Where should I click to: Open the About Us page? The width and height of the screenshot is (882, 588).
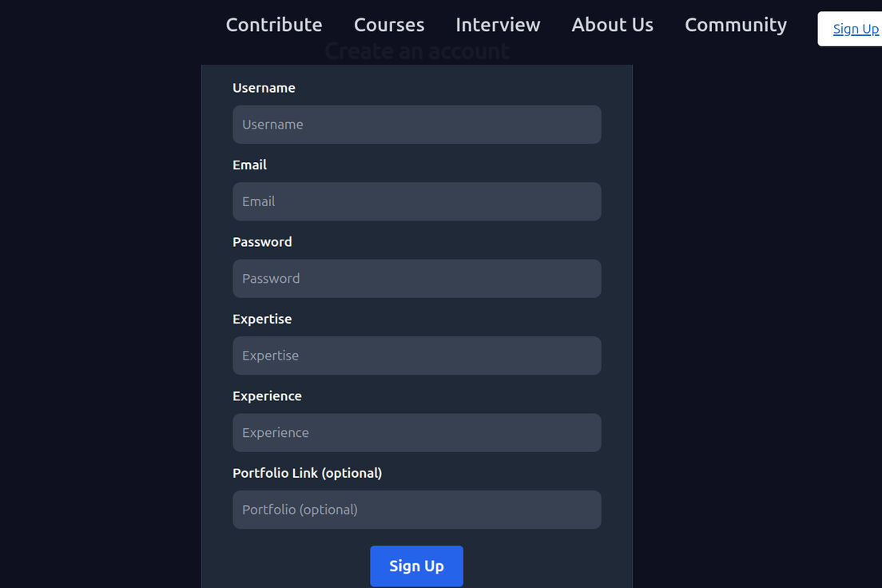click(x=612, y=25)
